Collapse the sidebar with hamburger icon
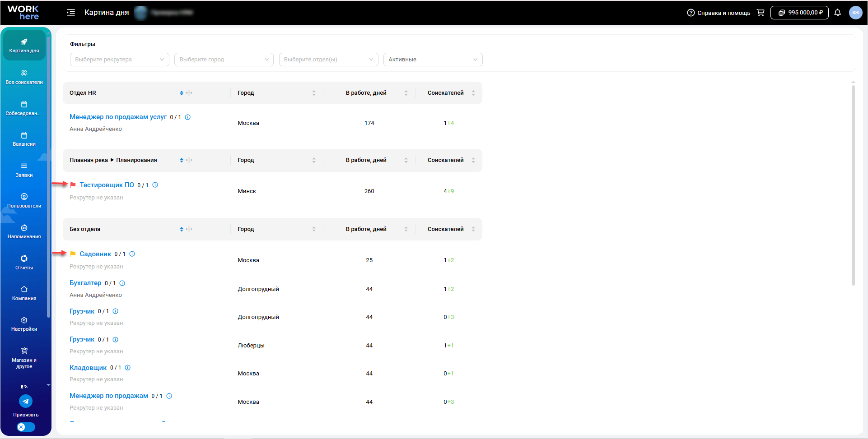Screen dimensions: 868x439 coord(71,13)
